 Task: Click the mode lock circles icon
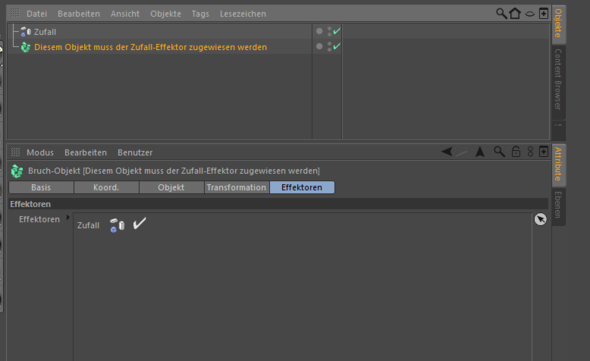point(531,152)
